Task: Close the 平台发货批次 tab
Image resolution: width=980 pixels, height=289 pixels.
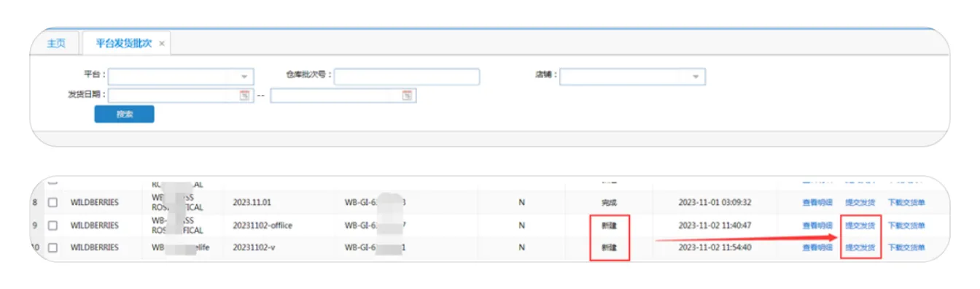Action: [162, 44]
